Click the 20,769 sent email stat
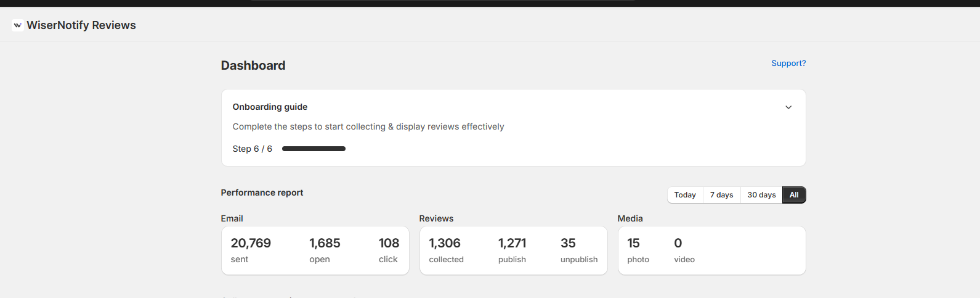Viewport: 980px width, 298px height. tap(251, 250)
